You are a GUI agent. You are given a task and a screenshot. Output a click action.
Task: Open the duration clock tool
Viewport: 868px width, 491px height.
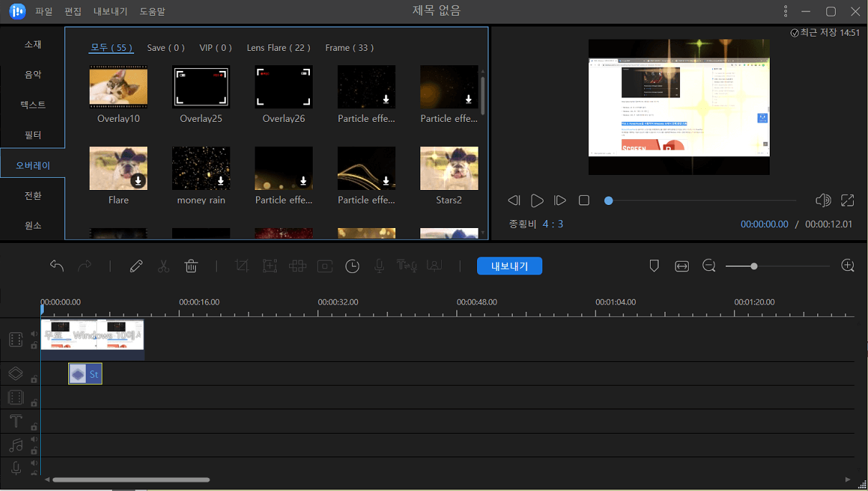tap(352, 266)
